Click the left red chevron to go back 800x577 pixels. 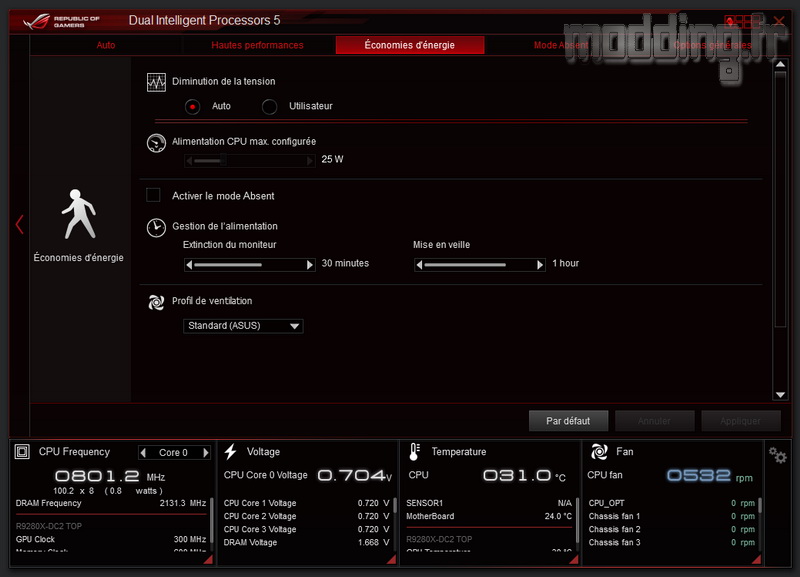(19, 224)
